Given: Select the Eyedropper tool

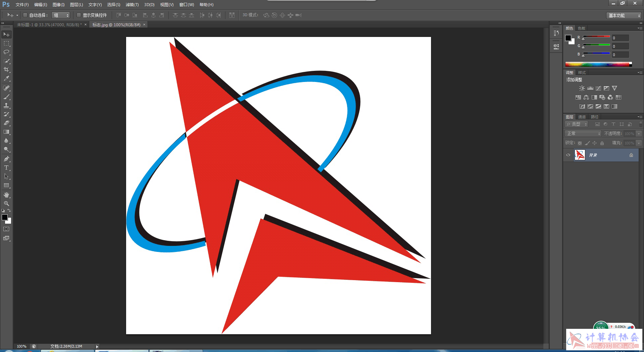Looking at the screenshot, I should point(6,78).
